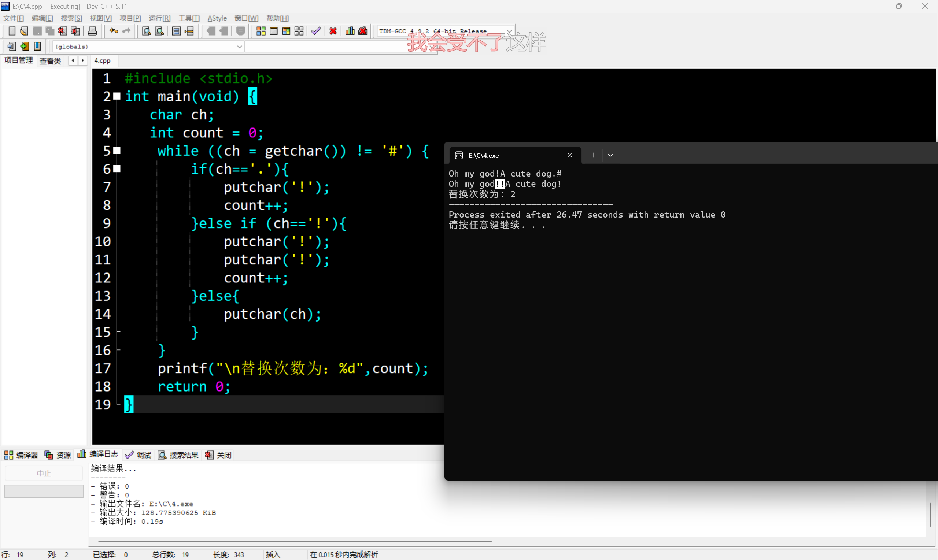Click the red X stop execution icon

pyautogui.click(x=333, y=31)
